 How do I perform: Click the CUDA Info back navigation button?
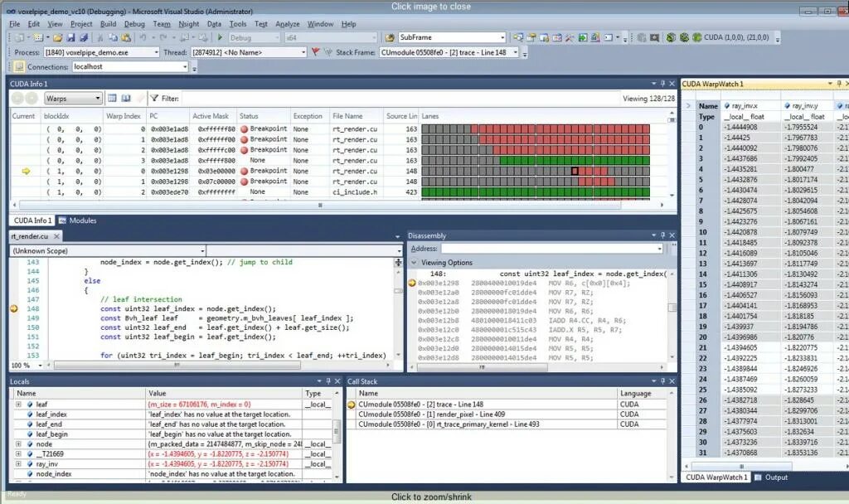(x=18, y=98)
